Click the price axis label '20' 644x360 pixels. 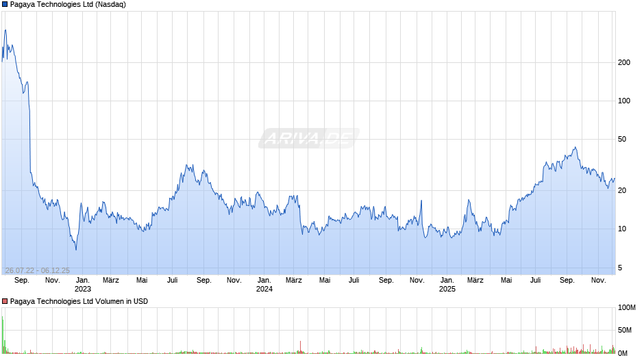click(x=622, y=190)
